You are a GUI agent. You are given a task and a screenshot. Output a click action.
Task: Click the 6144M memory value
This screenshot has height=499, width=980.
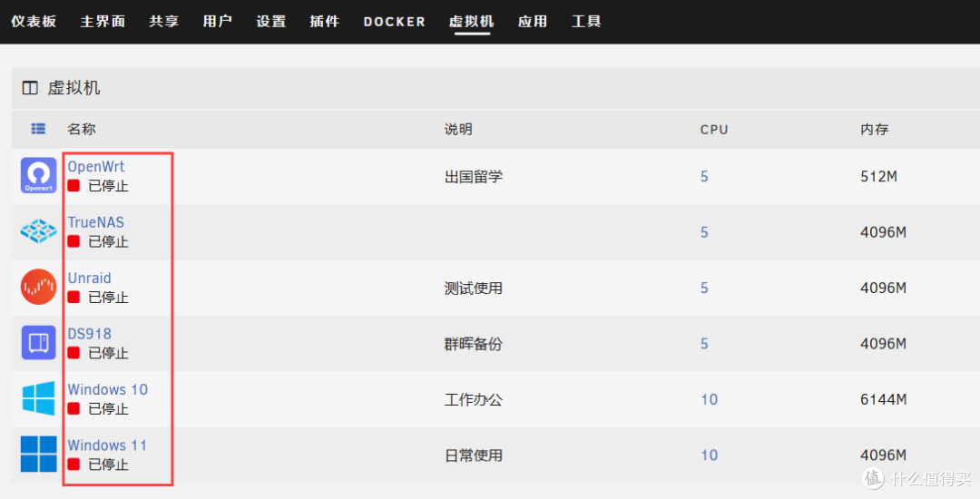tap(883, 400)
